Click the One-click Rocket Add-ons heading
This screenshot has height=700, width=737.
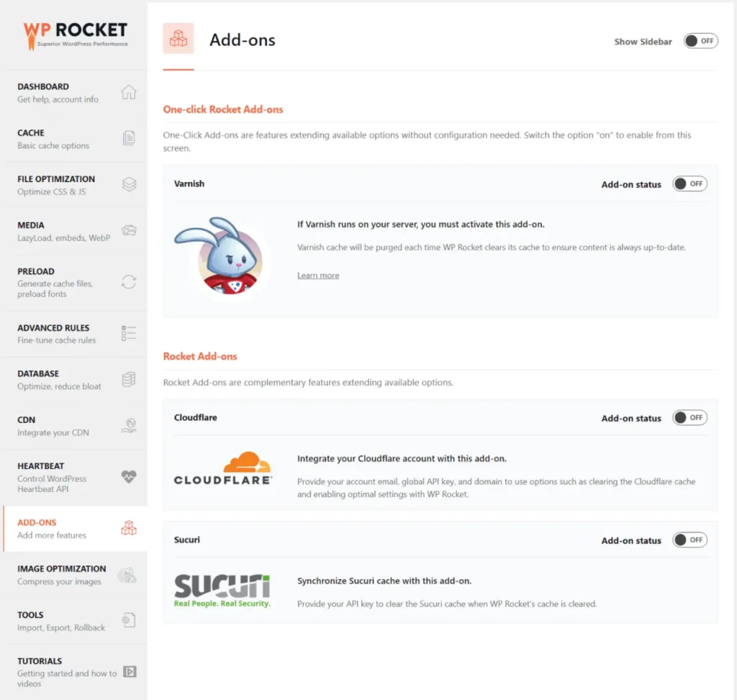pyautogui.click(x=223, y=109)
